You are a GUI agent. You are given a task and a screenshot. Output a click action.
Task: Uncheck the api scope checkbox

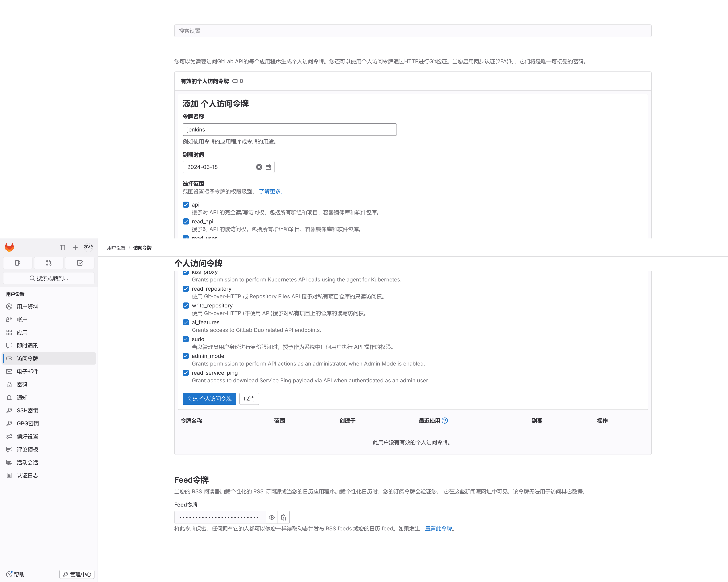pyautogui.click(x=186, y=204)
